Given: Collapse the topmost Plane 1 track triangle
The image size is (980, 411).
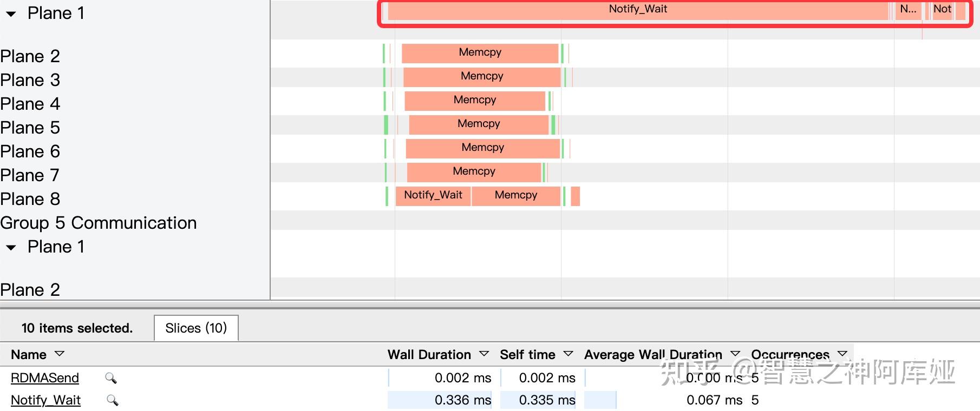Looking at the screenshot, I should (x=11, y=14).
